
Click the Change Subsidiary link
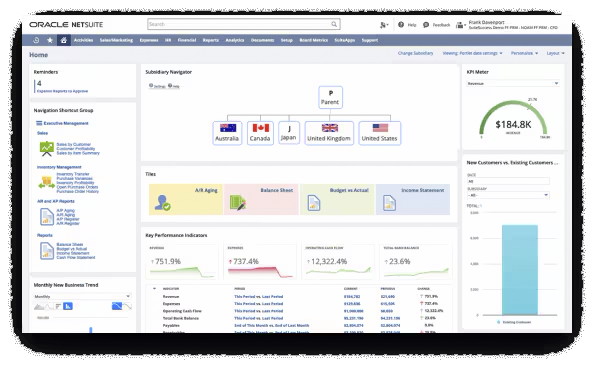(416, 53)
